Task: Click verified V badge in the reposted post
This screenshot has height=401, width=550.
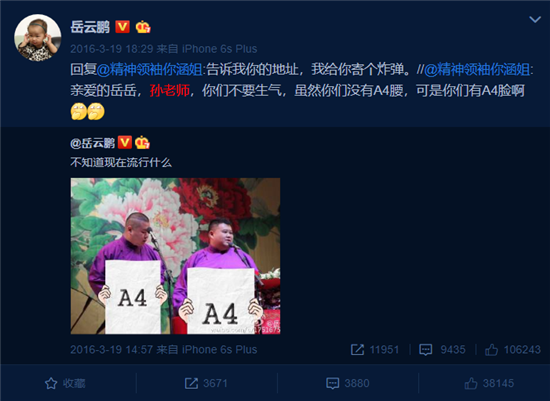Action: tap(125, 142)
